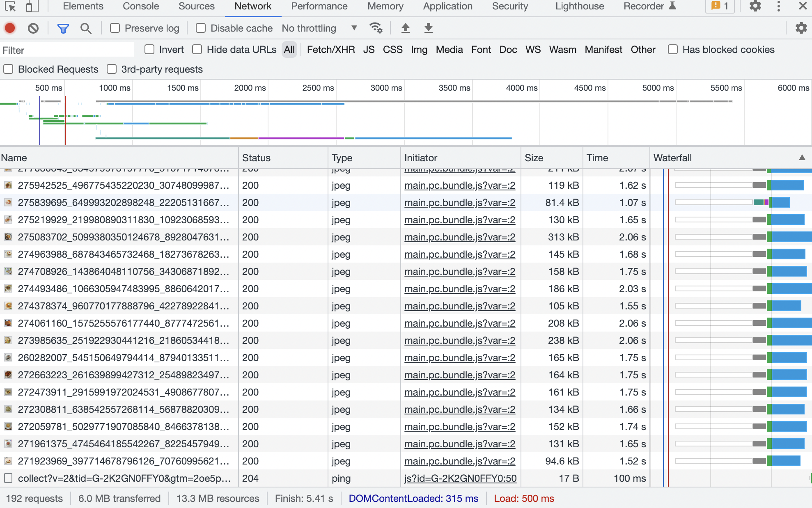Clear the network log
The image size is (812, 508).
coord(33,28)
